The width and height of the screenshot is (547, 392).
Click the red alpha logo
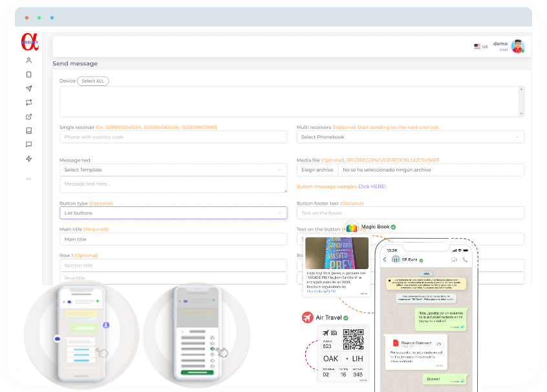(x=29, y=41)
